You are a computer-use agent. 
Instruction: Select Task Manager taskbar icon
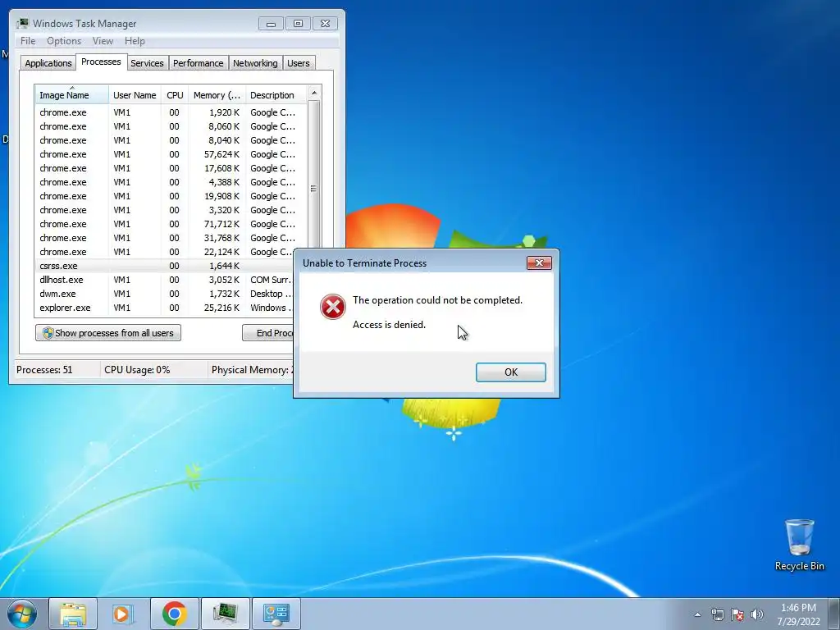pyautogui.click(x=225, y=614)
